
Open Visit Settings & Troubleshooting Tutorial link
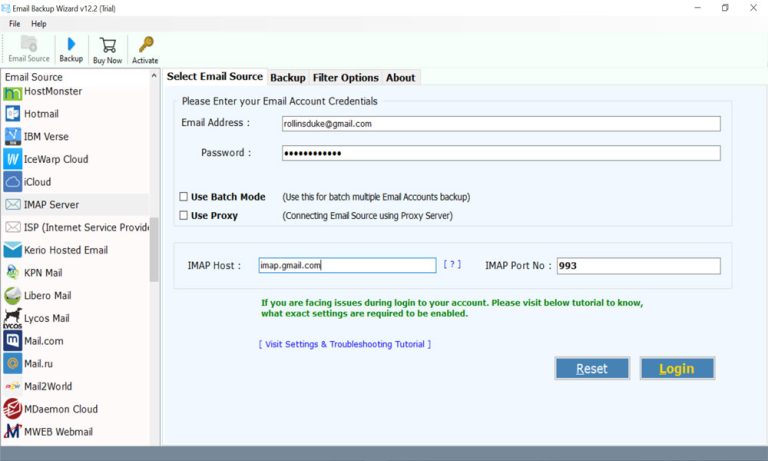click(x=345, y=344)
